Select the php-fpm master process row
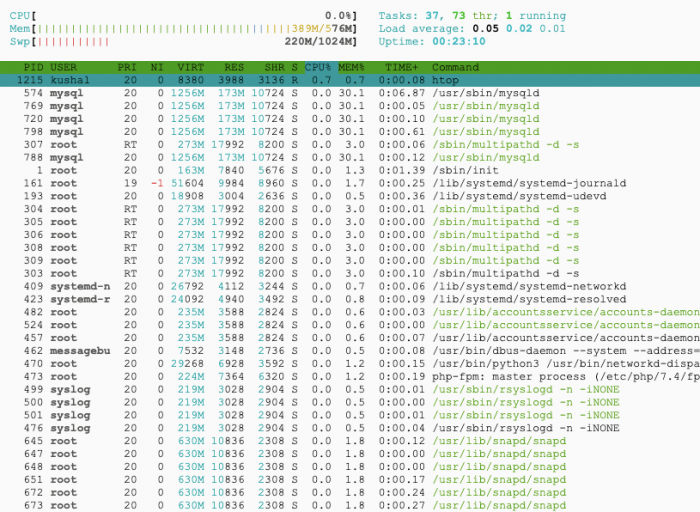This screenshot has width=700, height=512. (350, 377)
